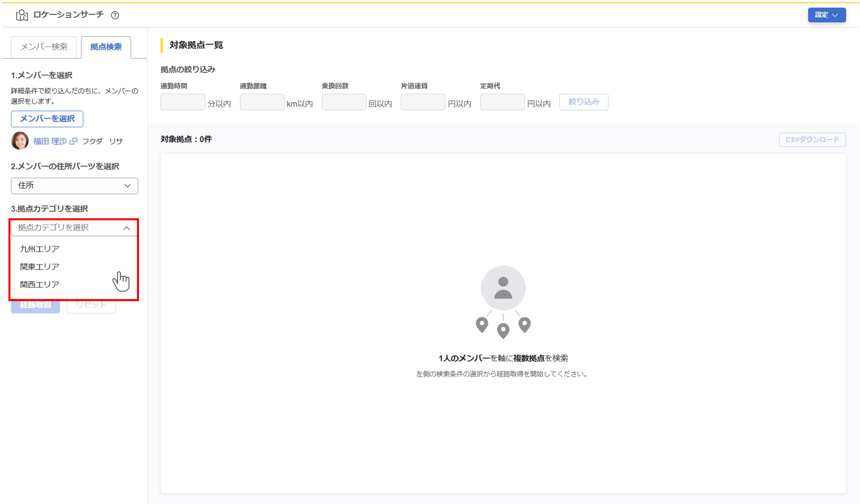Click the ロケーションサーチ title text
Screen dimensions: 860x504
tap(68, 15)
